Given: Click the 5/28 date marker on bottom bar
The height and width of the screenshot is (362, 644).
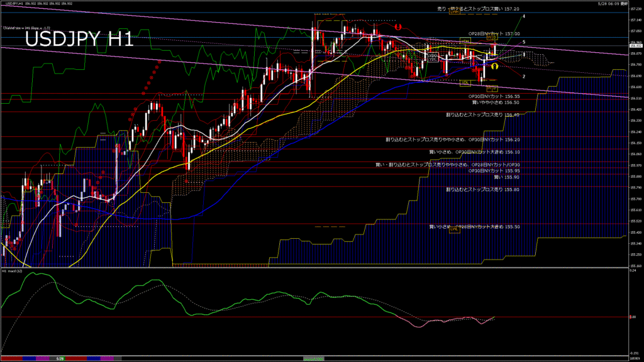Looking at the screenshot, I should click(x=59, y=359).
